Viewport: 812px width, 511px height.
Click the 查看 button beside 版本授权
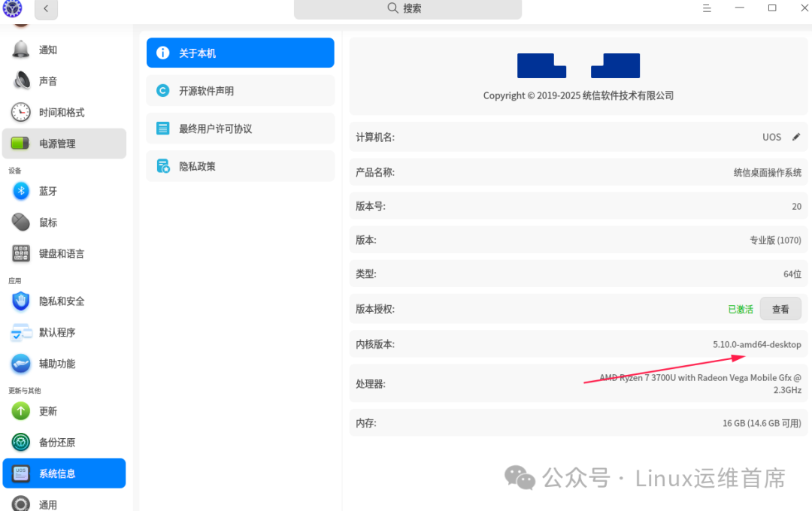pos(780,309)
